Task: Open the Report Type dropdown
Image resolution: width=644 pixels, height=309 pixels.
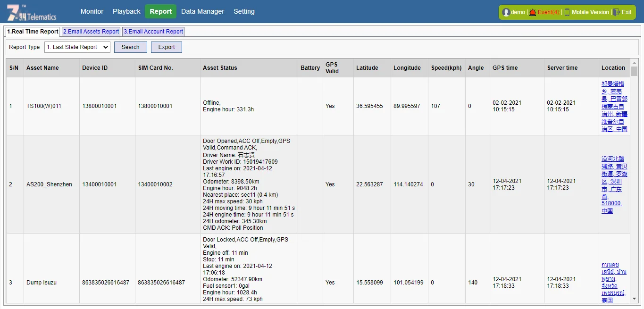Action: pos(77,47)
